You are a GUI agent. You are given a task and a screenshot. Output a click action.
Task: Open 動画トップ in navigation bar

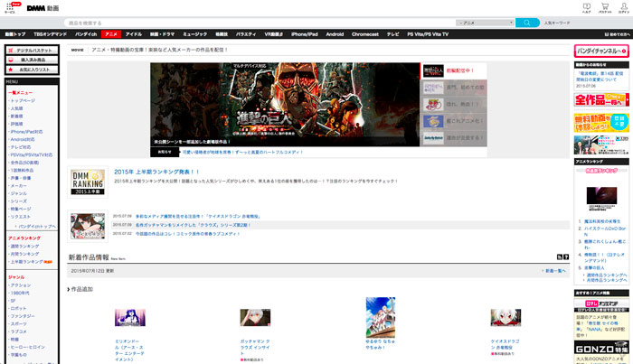[15, 34]
